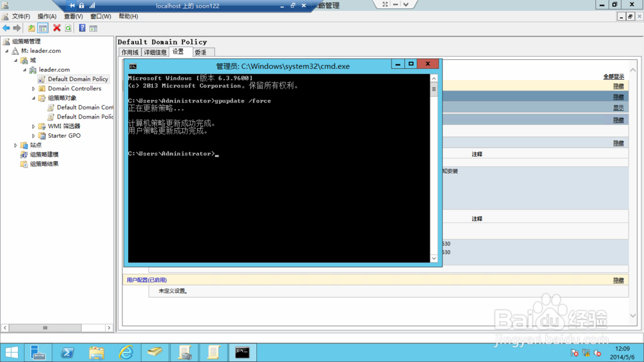644x362 pixels.
Task: Switch to the cmd window taskbar icon
Action: coord(242,352)
